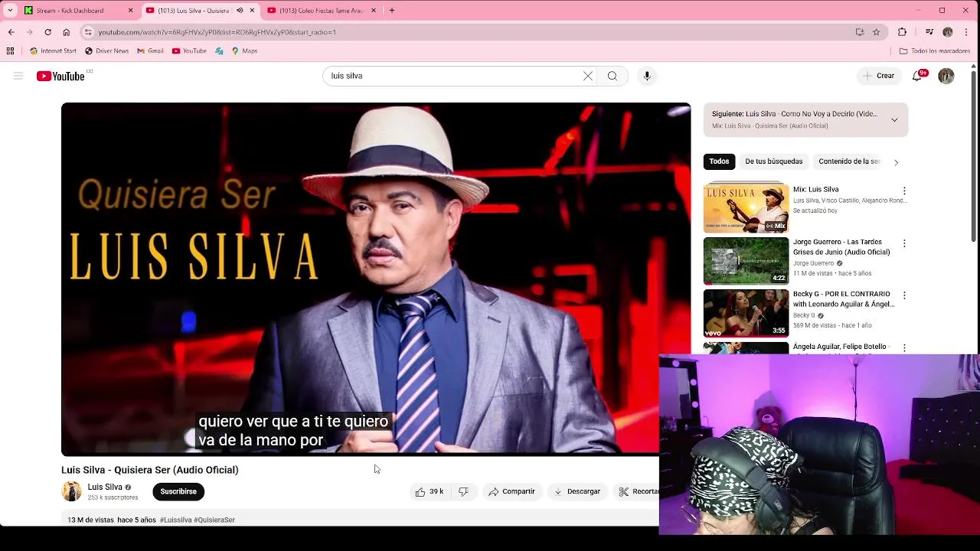Switch to Coleo Fiestas Tame tab
The image size is (980, 551).
pyautogui.click(x=322, y=11)
